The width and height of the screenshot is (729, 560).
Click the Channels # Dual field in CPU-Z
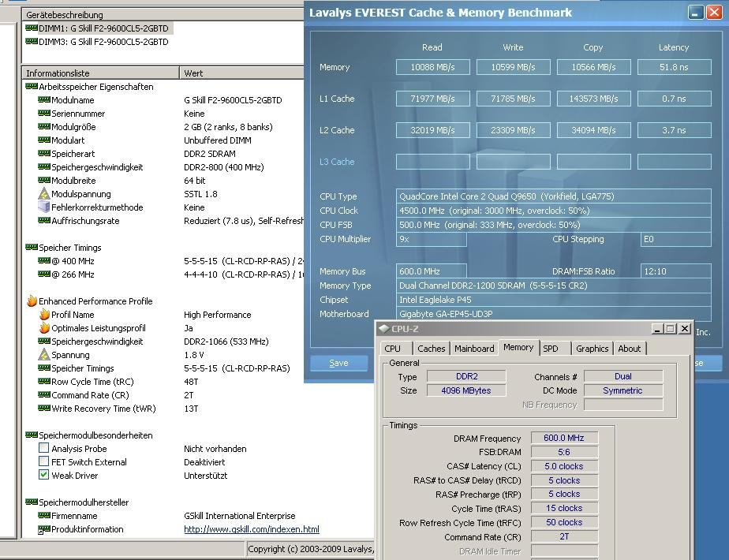point(623,376)
